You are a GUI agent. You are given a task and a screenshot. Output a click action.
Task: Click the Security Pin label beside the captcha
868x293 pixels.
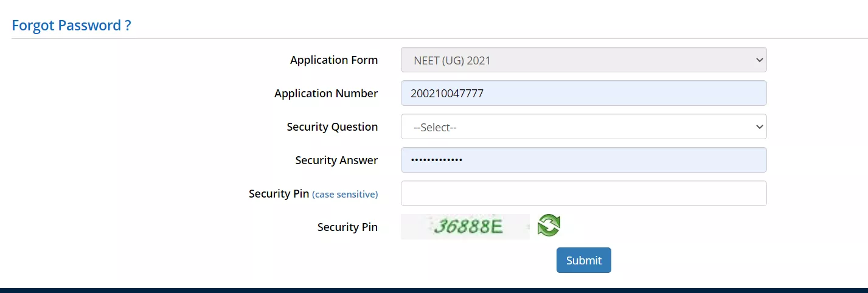(x=347, y=227)
